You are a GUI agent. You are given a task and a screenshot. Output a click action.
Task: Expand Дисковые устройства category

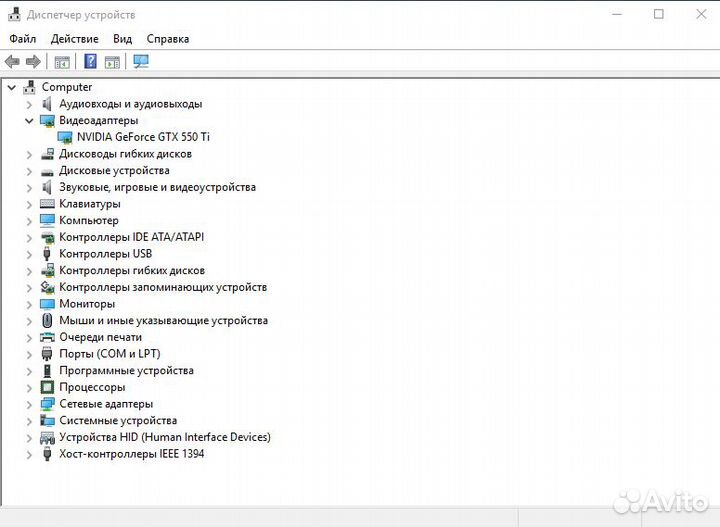(x=29, y=171)
